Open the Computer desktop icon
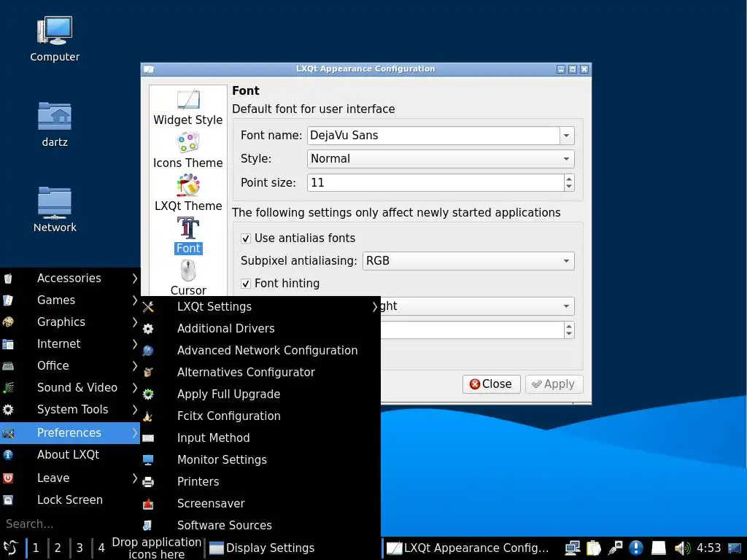747x560 pixels. (55, 31)
